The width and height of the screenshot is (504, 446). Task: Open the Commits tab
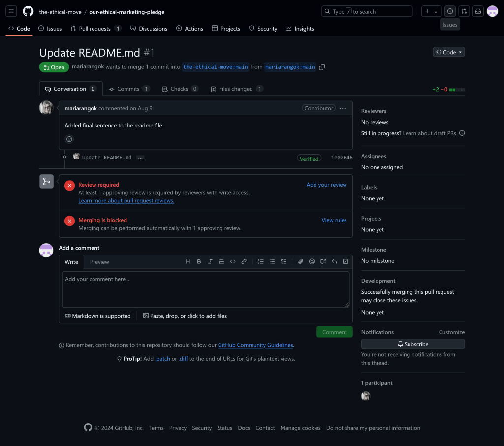(128, 89)
